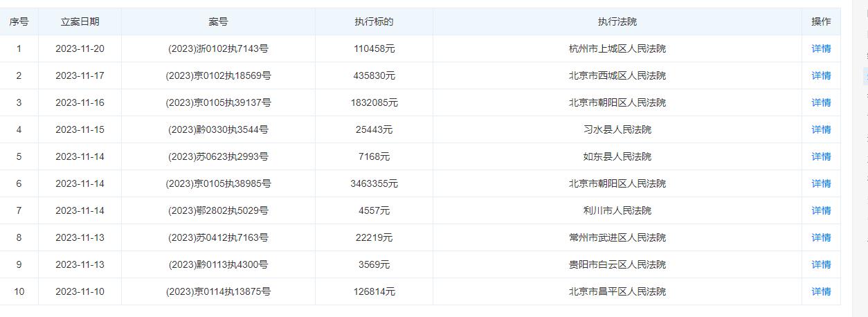The image size is (868, 317).
Task: Open 详情 for 北京市昌平区人民法院 case
Action: point(821,291)
